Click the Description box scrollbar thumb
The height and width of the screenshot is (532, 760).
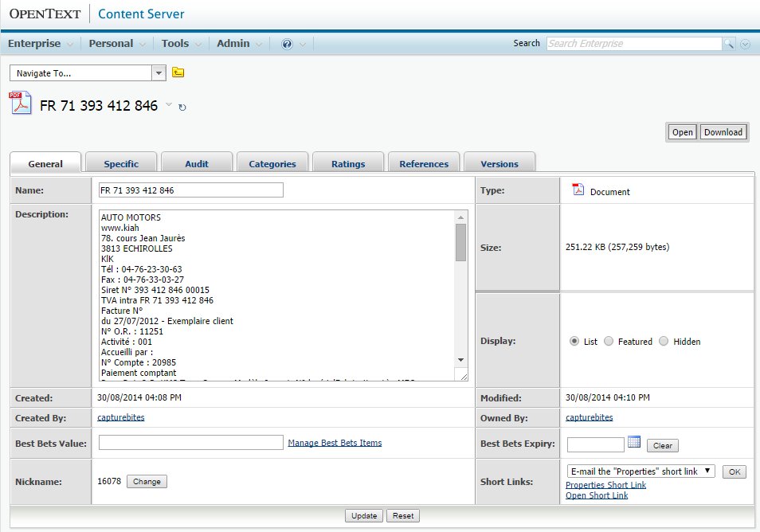pos(460,242)
